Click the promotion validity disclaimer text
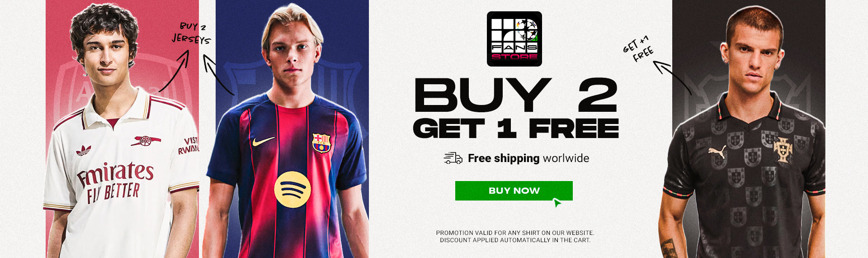The image size is (868, 258). click(x=515, y=236)
